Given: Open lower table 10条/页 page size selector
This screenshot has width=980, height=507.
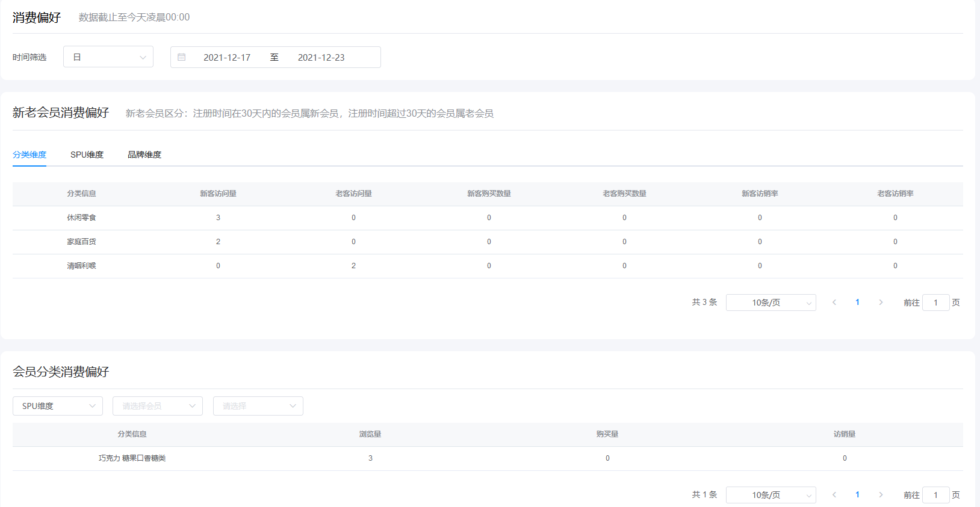Looking at the screenshot, I should (x=771, y=495).
